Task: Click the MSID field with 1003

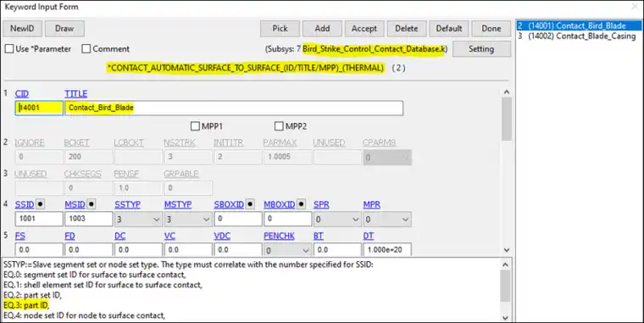Action: [89, 219]
